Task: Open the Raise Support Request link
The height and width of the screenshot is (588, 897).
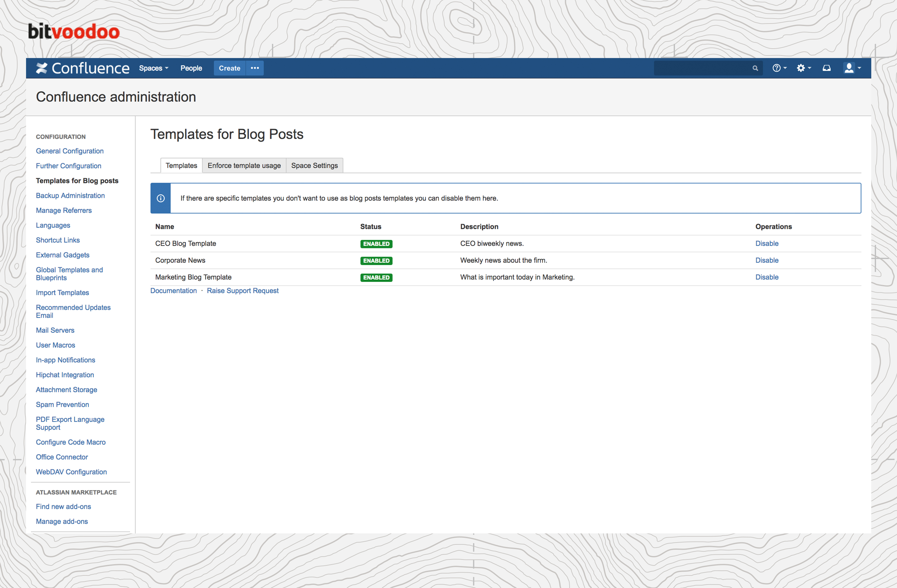Action: 242,291
